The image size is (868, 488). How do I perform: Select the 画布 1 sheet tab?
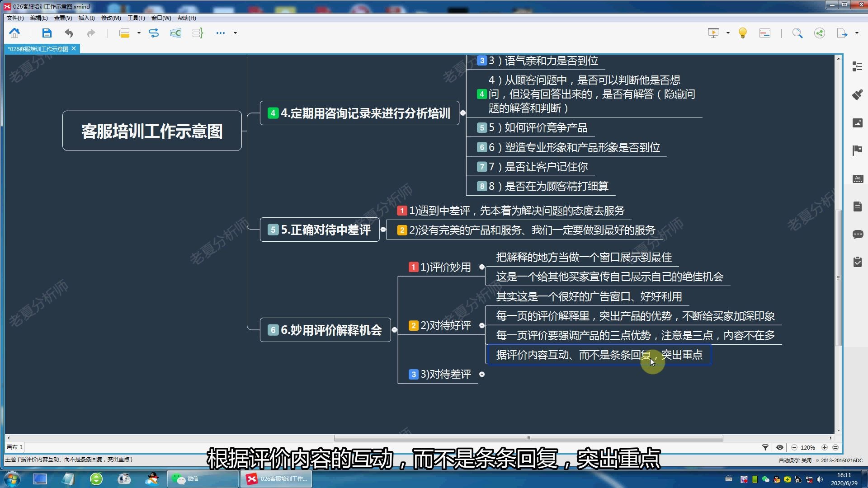(14, 447)
